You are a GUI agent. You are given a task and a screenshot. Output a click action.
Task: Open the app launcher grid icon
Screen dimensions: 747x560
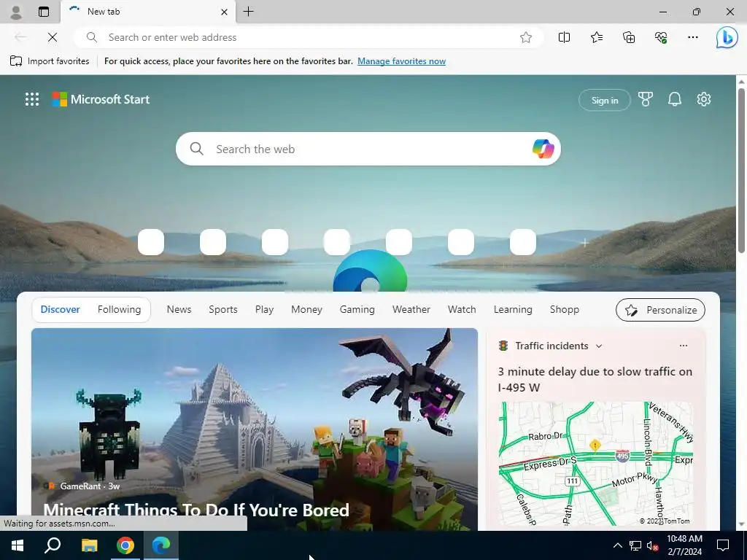pyautogui.click(x=32, y=99)
